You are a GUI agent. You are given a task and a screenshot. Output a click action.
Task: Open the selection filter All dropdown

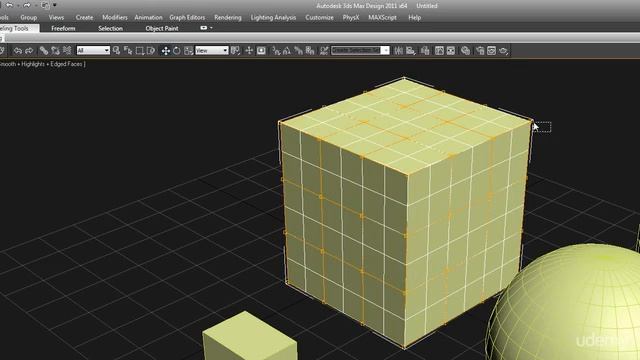pos(93,51)
